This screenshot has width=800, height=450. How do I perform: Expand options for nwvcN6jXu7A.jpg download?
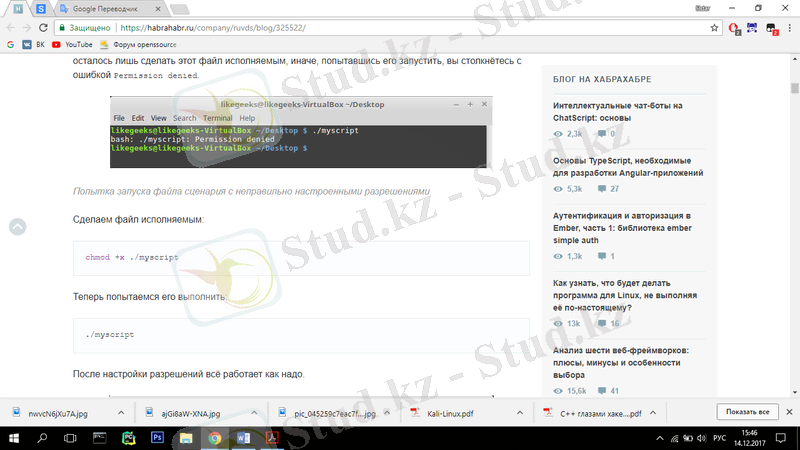[121, 413]
